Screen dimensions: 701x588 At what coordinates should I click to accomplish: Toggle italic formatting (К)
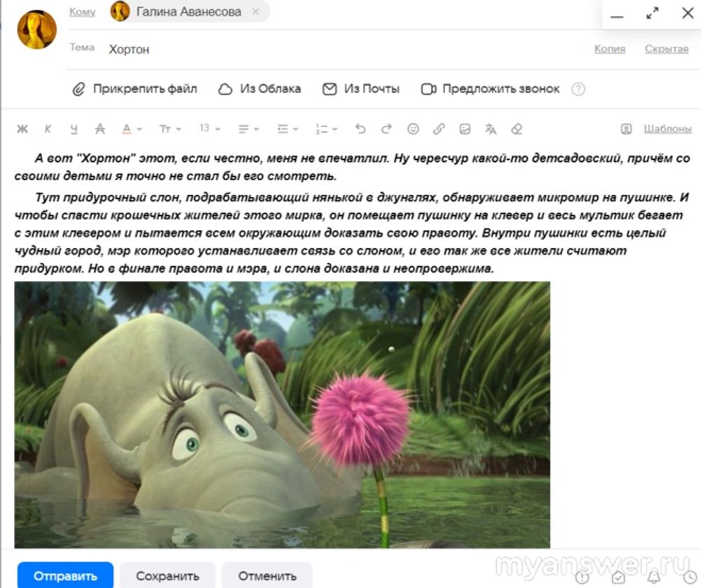48,129
